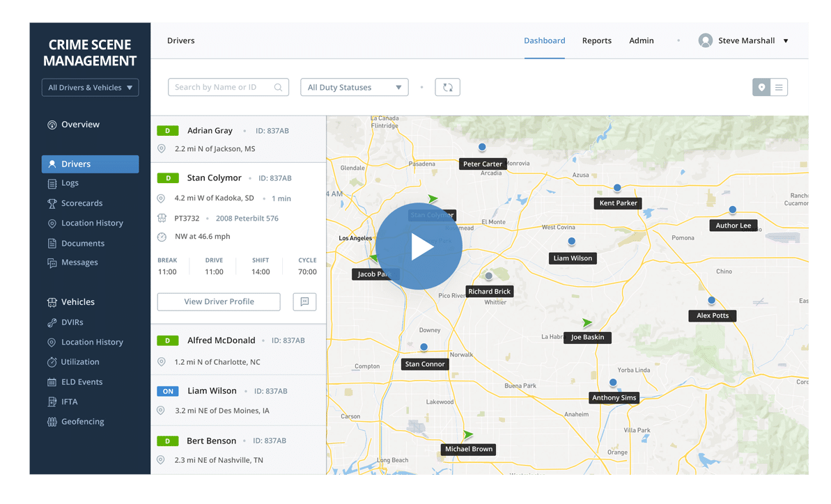Open the 2008 Peterbilt 576 vehicle link

247,219
